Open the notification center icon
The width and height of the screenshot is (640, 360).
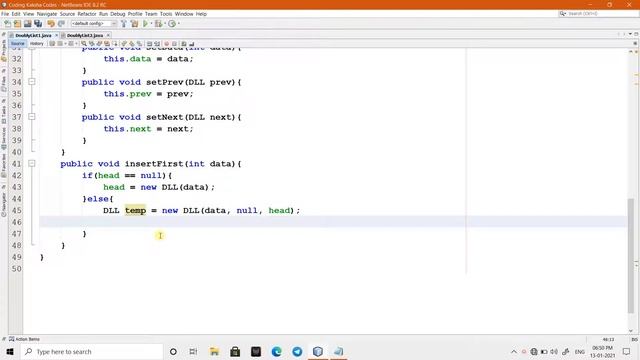627,352
